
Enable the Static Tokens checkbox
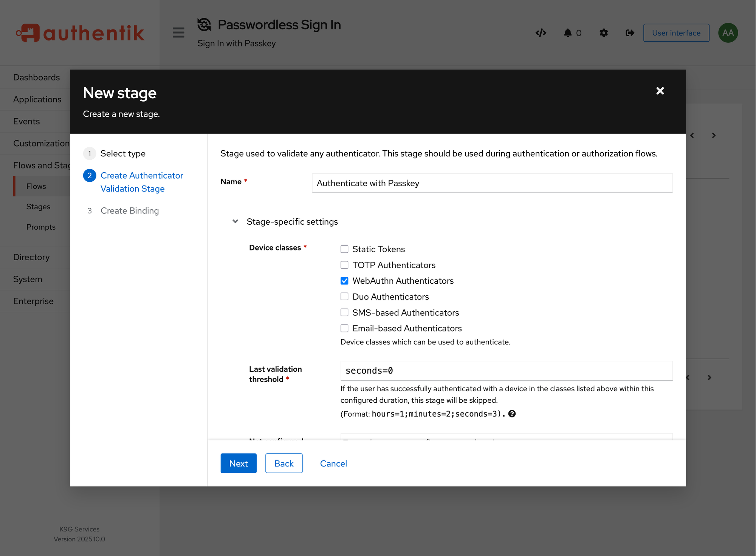[344, 249]
